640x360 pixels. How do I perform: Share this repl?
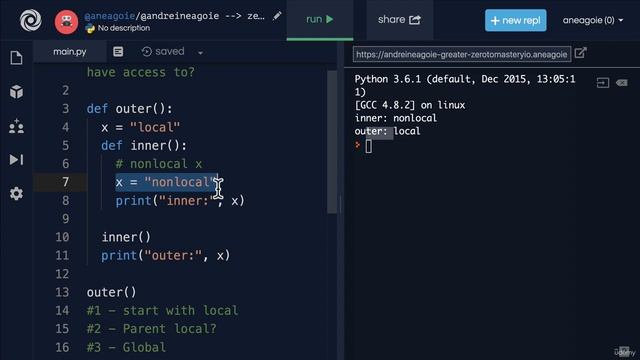(x=399, y=20)
